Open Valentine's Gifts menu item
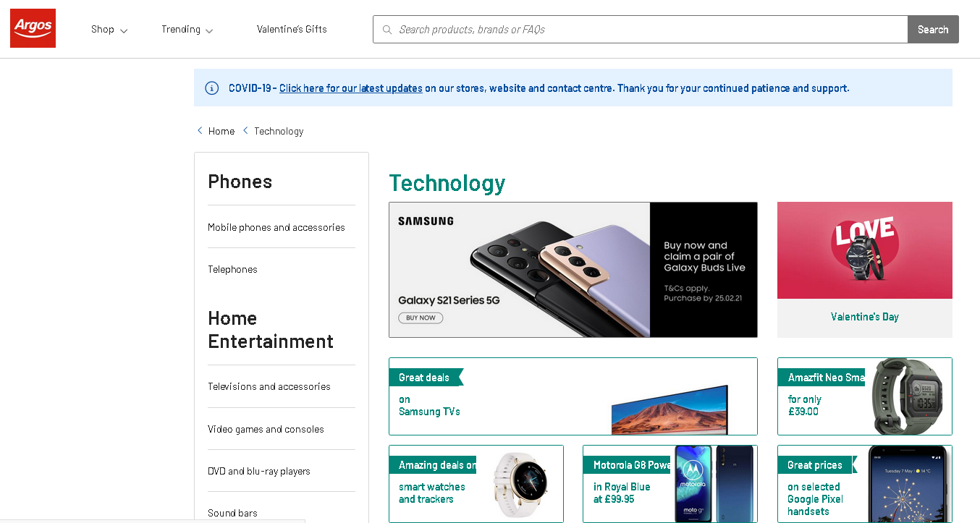The width and height of the screenshot is (980, 523). coord(292,30)
